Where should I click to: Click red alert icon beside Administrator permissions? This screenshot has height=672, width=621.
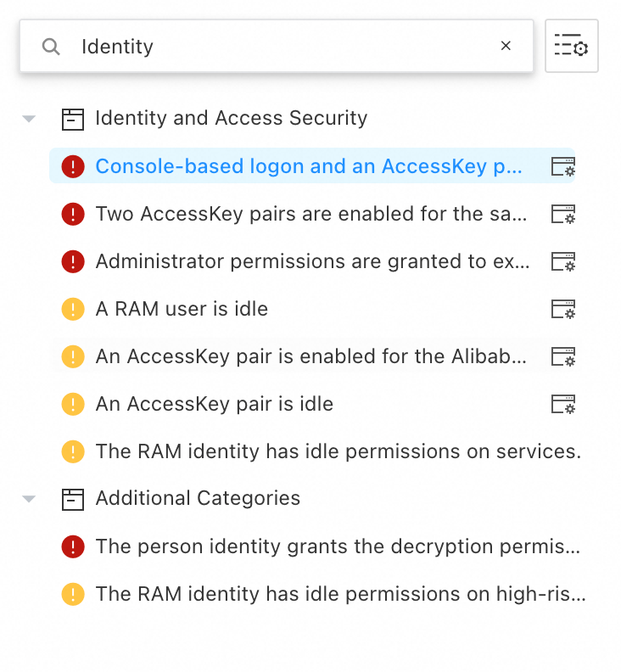pyautogui.click(x=73, y=261)
